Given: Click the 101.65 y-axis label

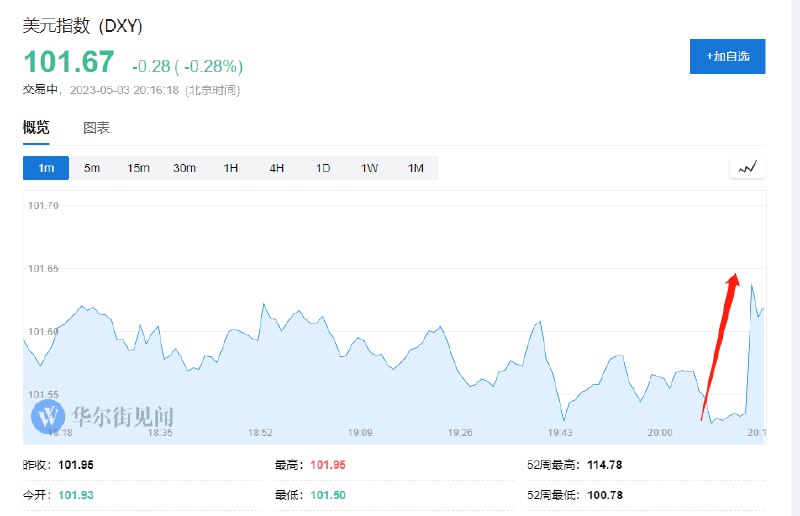Looking at the screenshot, I should (x=43, y=268).
